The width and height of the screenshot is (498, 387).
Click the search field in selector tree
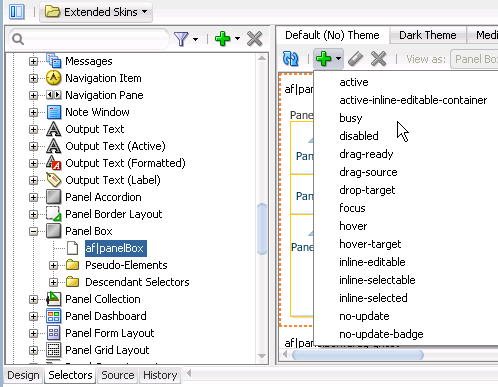89,39
